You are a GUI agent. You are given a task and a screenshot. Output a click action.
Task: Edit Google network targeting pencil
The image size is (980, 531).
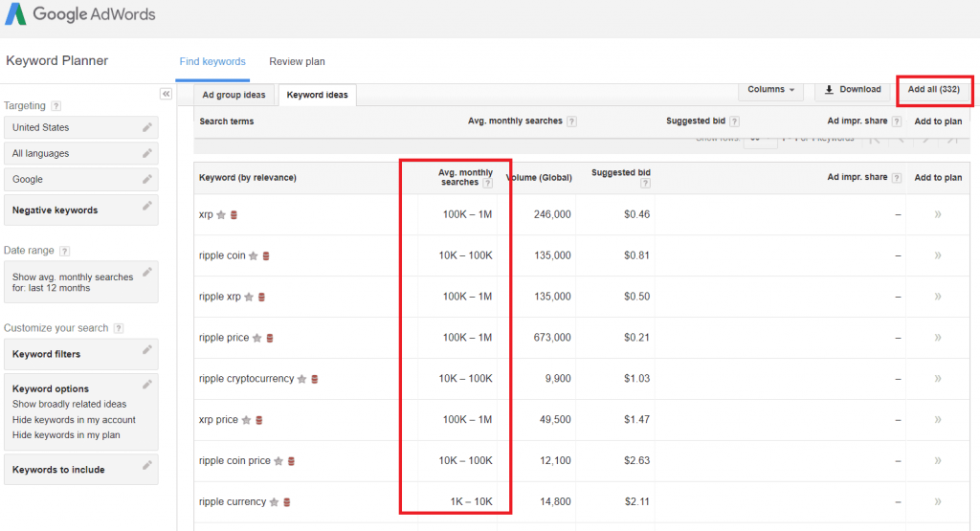[146, 179]
